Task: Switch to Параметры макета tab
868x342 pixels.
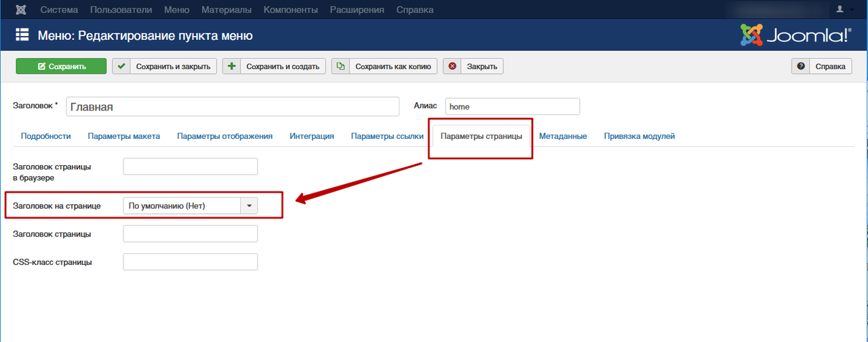Action: coord(124,136)
